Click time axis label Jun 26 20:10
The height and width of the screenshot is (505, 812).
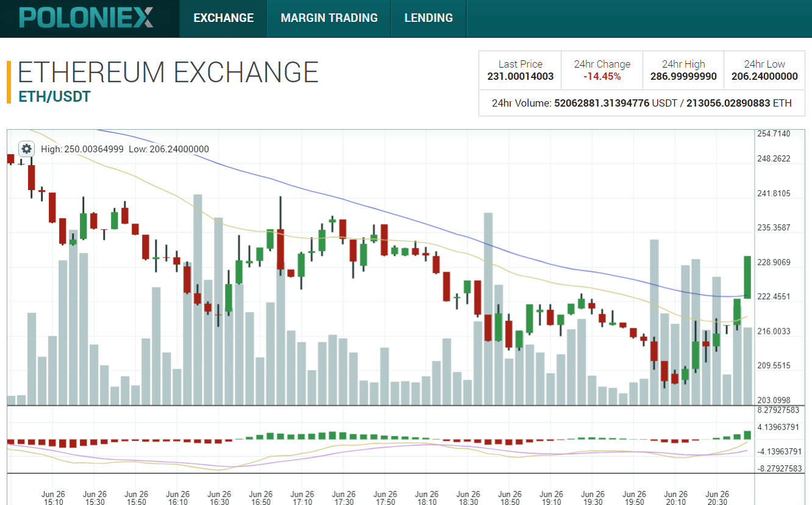pos(676,498)
